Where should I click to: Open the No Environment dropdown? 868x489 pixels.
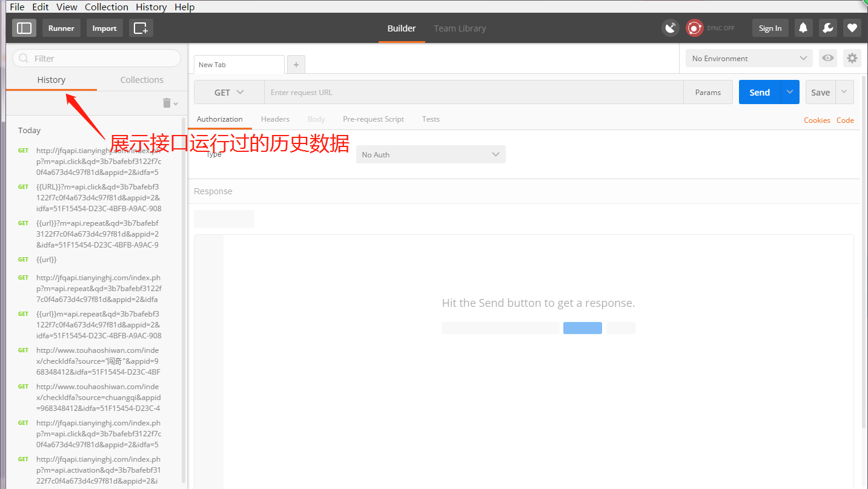tap(749, 58)
